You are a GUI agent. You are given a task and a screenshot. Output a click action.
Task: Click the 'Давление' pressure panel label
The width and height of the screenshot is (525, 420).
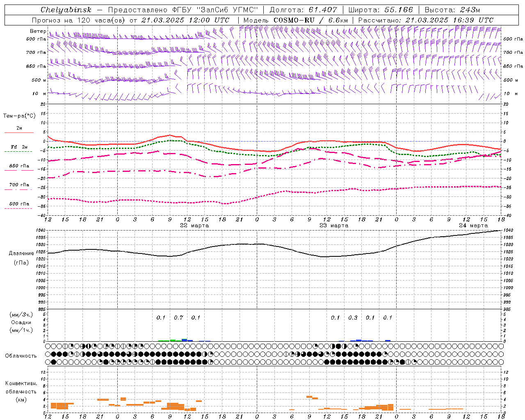21,253
